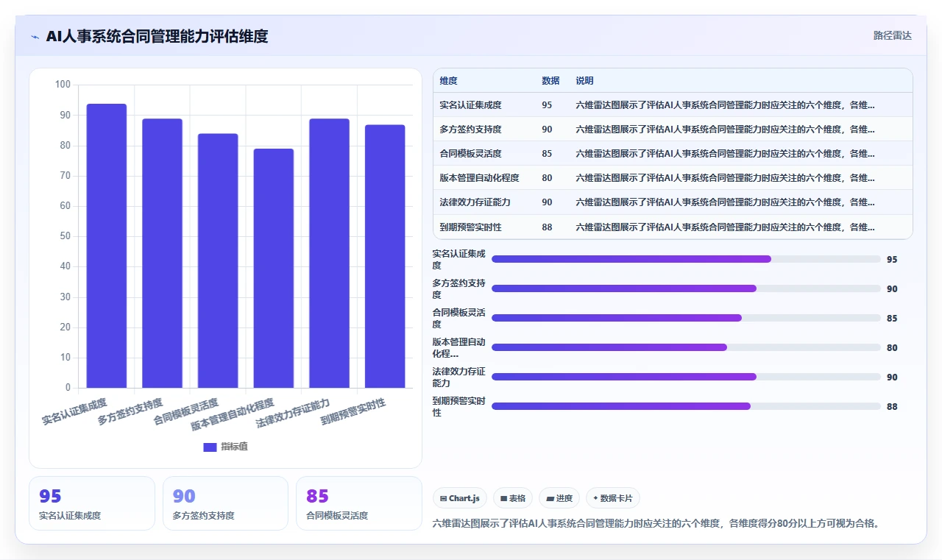942x560 pixels.
Task: Click the header icon beside the title
Action: [x=35, y=37]
